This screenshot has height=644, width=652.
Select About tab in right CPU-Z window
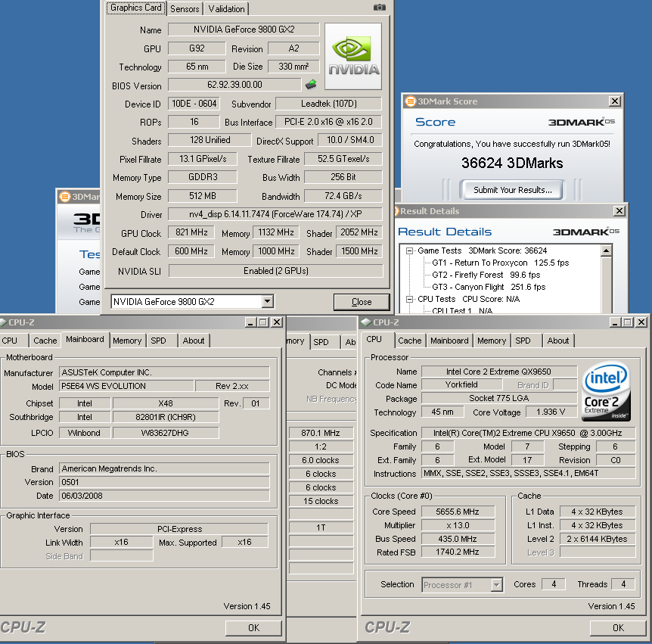[558, 341]
